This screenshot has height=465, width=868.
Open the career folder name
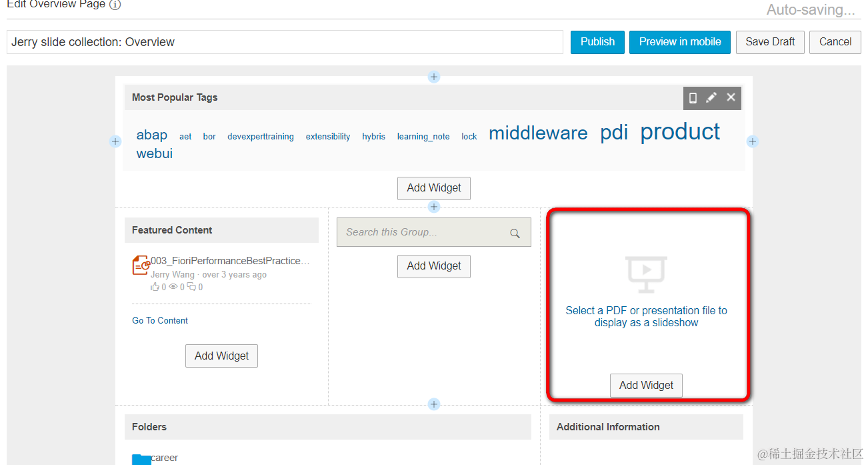pyautogui.click(x=165, y=458)
